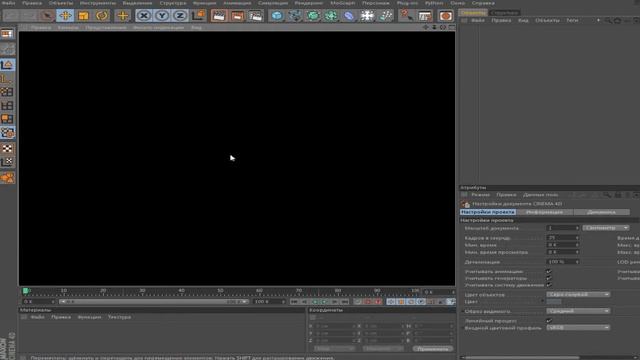The height and width of the screenshot is (360, 640).
Task: Open Теги menu in object manager
Action: point(572,20)
